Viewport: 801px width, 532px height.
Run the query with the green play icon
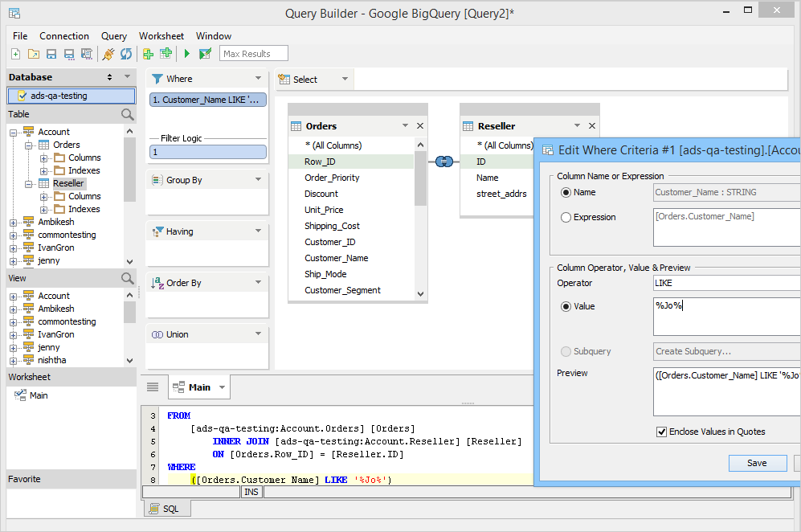(187, 54)
